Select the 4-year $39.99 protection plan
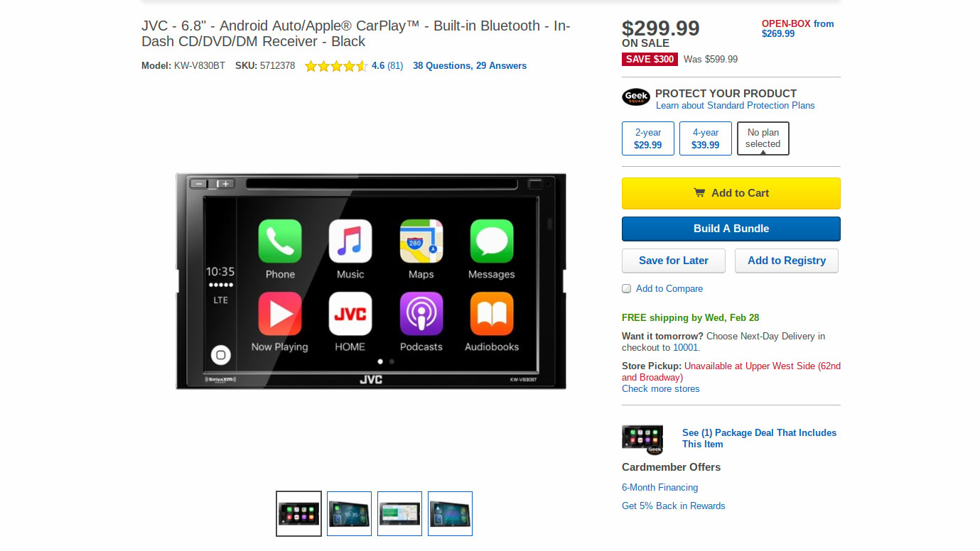Image resolution: width=980 pixels, height=551 pixels. (x=706, y=138)
